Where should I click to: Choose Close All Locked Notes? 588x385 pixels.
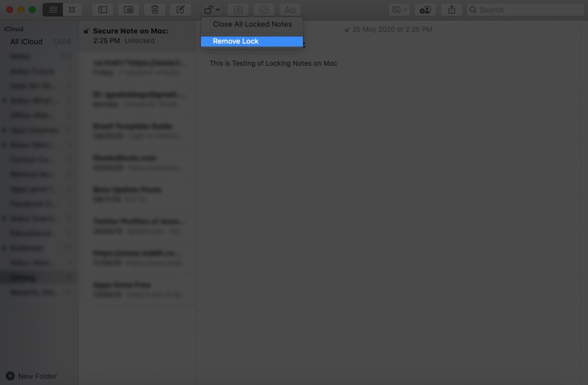[252, 24]
